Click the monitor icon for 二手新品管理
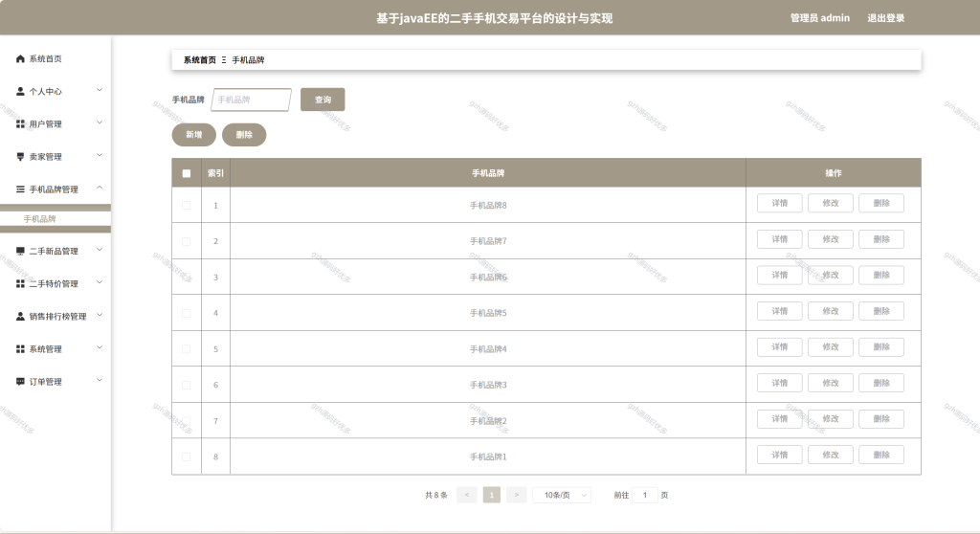980x534 pixels. [x=20, y=252]
